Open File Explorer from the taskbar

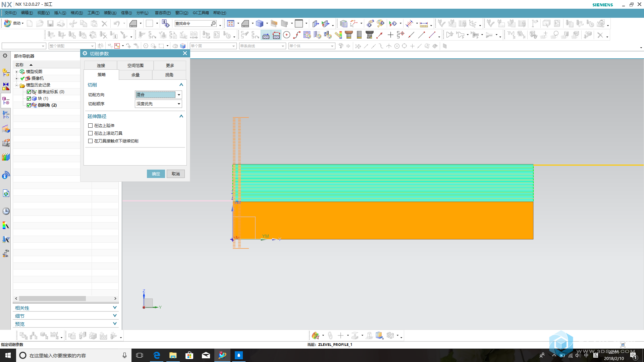173,355
